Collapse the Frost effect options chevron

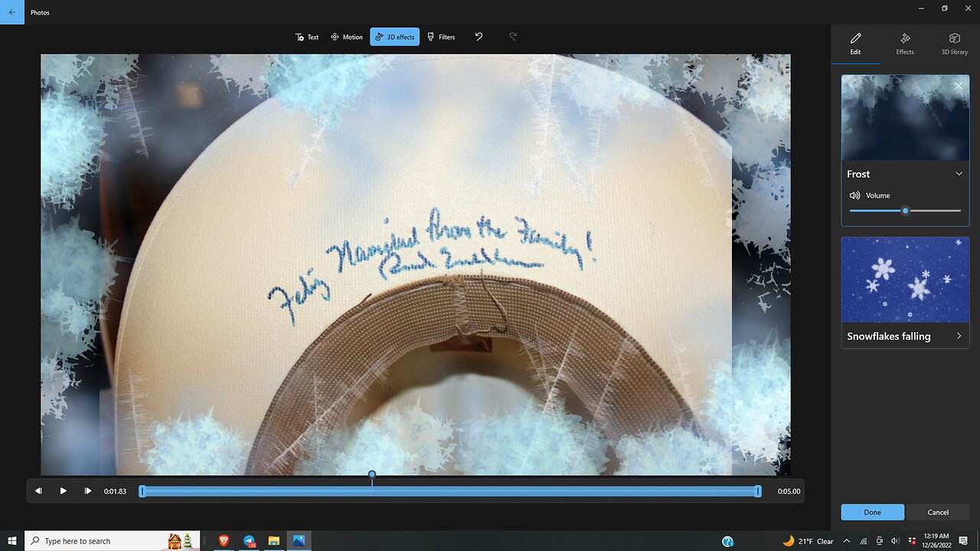coord(959,174)
